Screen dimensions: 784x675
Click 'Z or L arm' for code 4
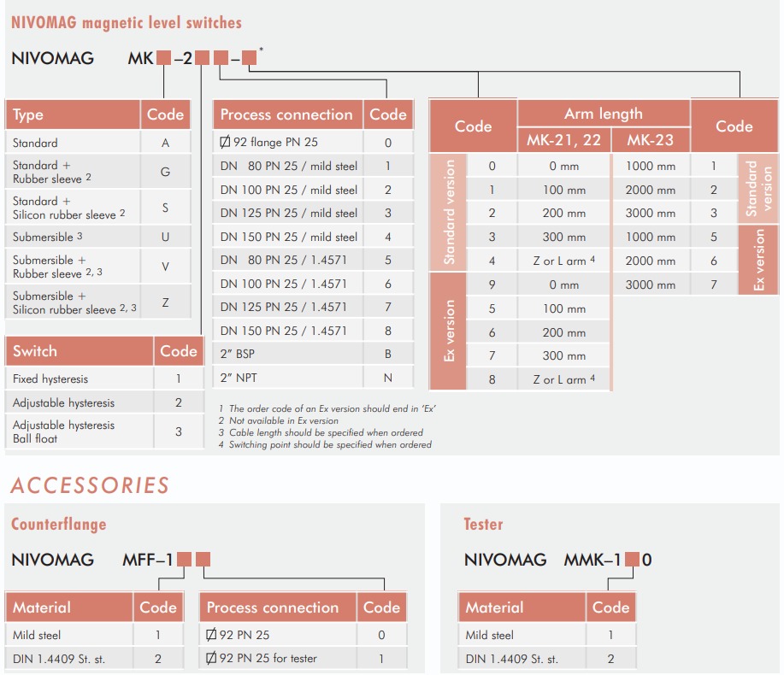click(x=564, y=261)
